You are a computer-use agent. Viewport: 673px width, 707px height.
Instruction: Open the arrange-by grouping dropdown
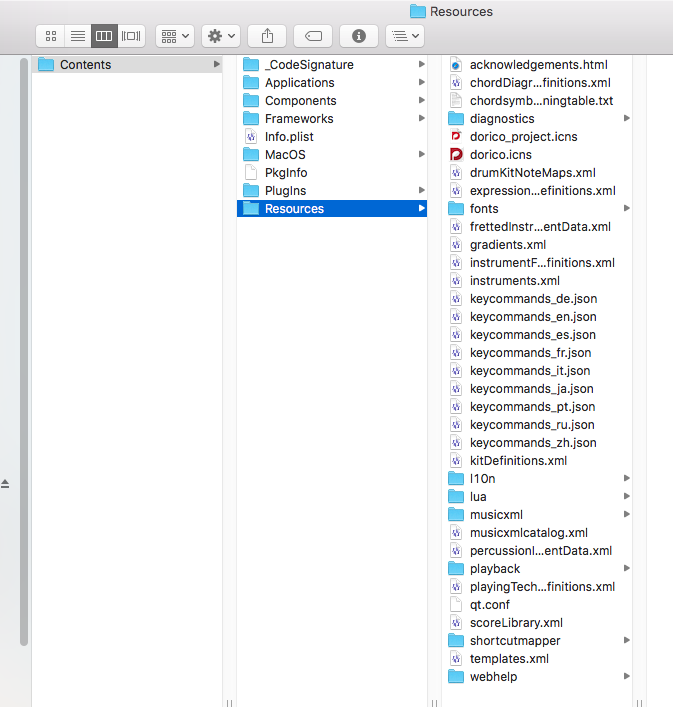pyautogui.click(x=175, y=36)
